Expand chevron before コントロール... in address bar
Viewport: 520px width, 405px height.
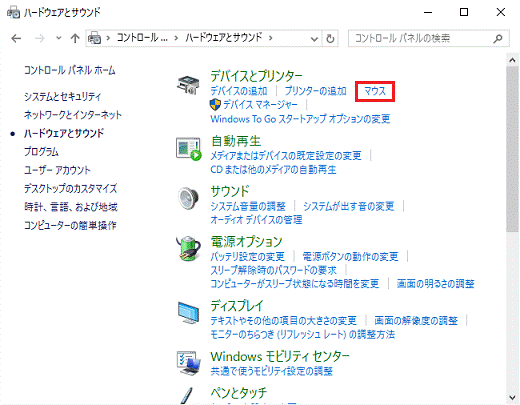[x=108, y=38]
